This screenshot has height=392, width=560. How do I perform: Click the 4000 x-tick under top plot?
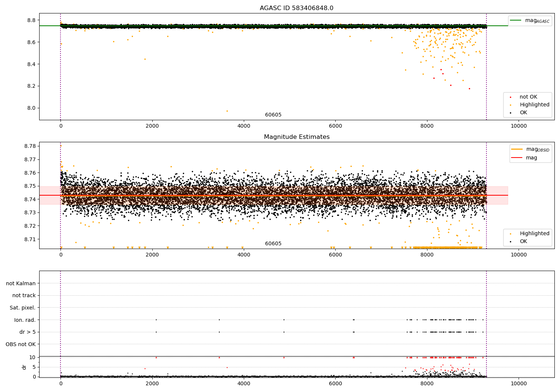(244, 126)
